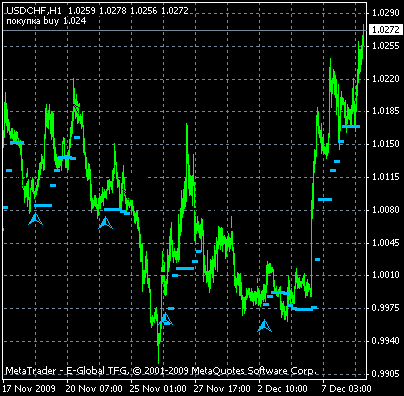Click the 1.0290 price scale label
Image resolution: width=404 pixels, height=396 pixels.
click(386, 13)
